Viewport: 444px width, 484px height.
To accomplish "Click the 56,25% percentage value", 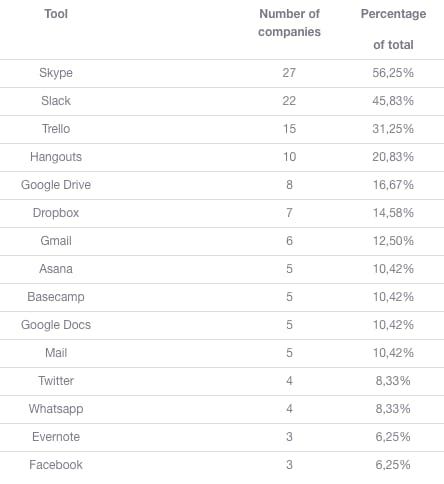I will click(x=393, y=73).
